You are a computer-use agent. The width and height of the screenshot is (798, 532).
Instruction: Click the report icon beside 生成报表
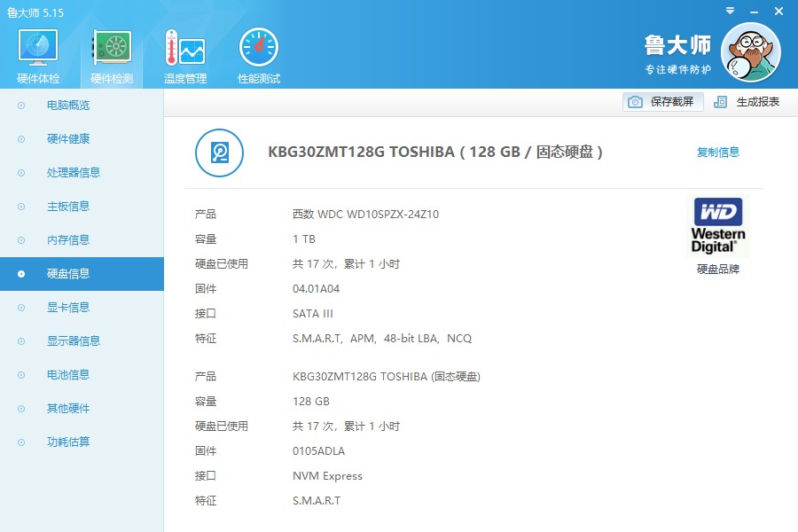click(720, 102)
